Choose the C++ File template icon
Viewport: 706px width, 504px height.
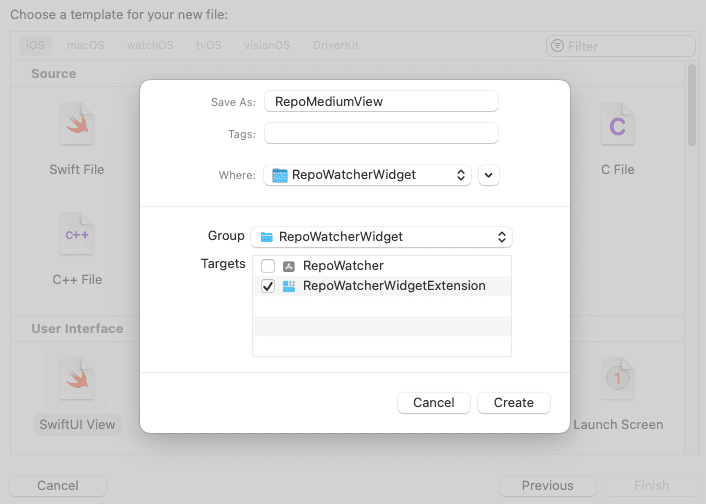[x=77, y=234]
